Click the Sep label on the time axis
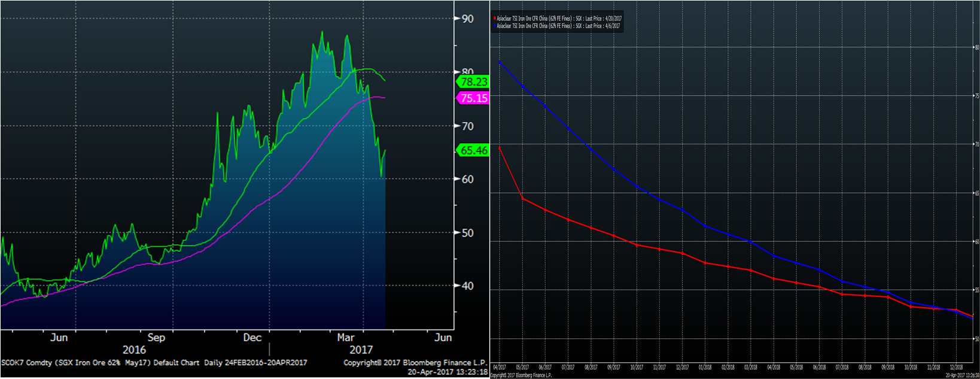The width and height of the screenshot is (980, 379). [x=156, y=338]
